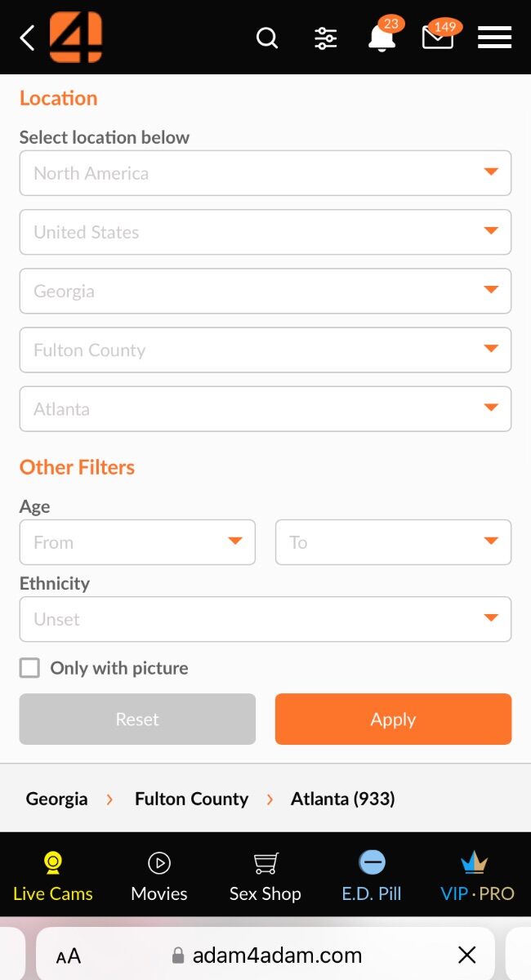
Task: Open the search magnifier icon
Action: click(x=267, y=38)
